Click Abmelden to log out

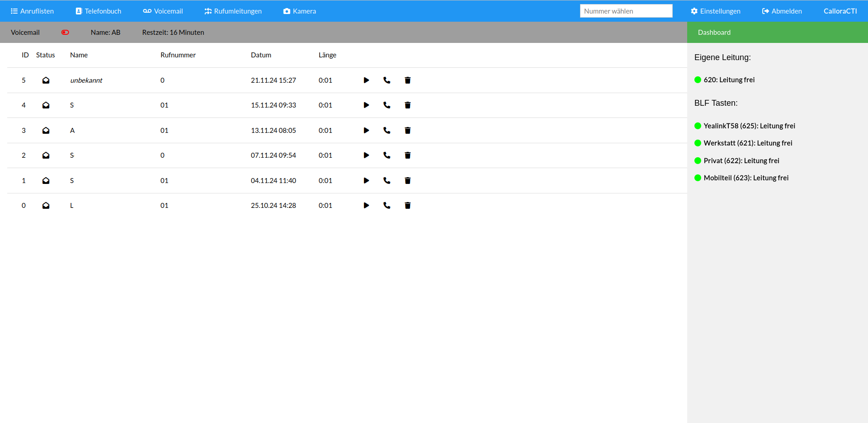click(x=782, y=11)
